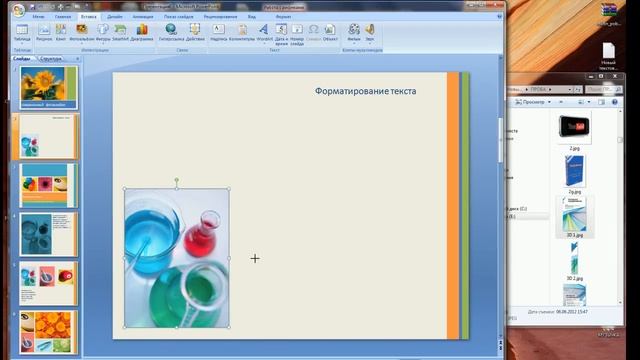
Task: Click the picture's green rotation handle
Action: tap(177, 180)
